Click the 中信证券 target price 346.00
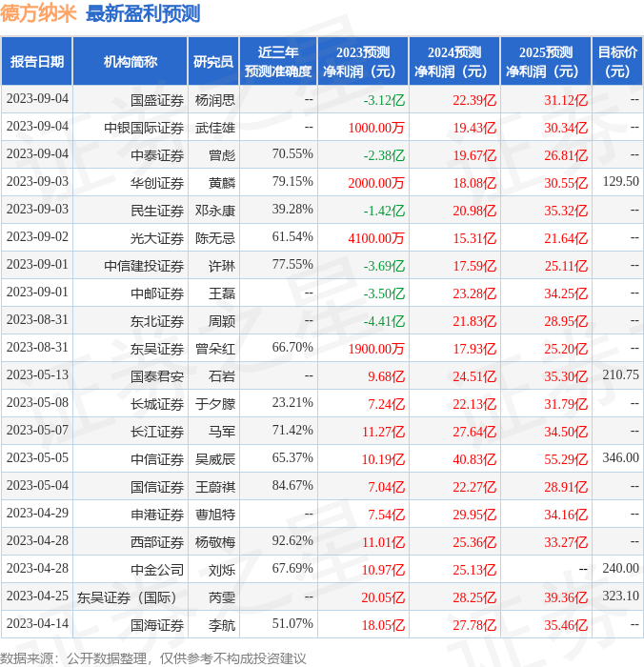 pyautogui.click(x=620, y=458)
